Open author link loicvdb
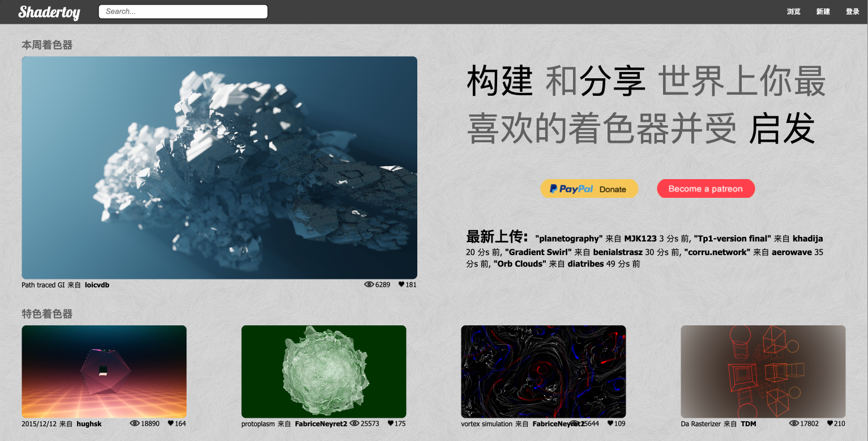Image resolution: width=868 pixels, height=441 pixels. coord(97,285)
